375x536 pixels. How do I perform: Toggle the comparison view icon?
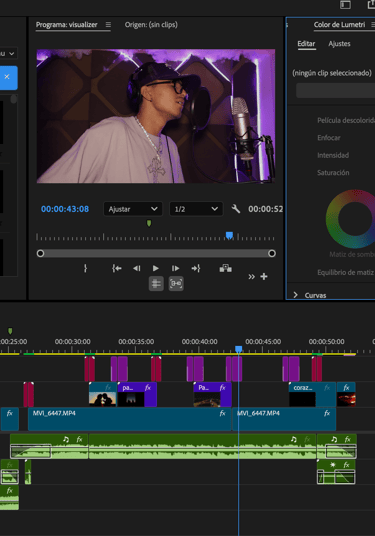[156, 284]
